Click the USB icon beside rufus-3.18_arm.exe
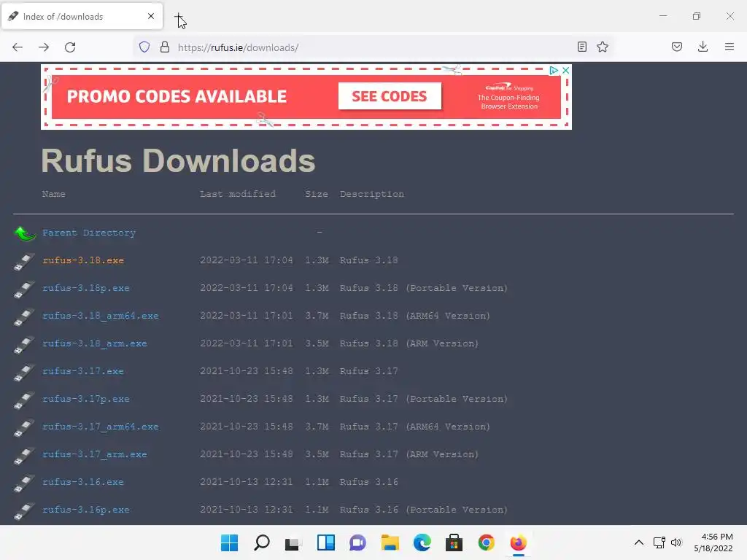The height and width of the screenshot is (560, 747). (x=24, y=344)
